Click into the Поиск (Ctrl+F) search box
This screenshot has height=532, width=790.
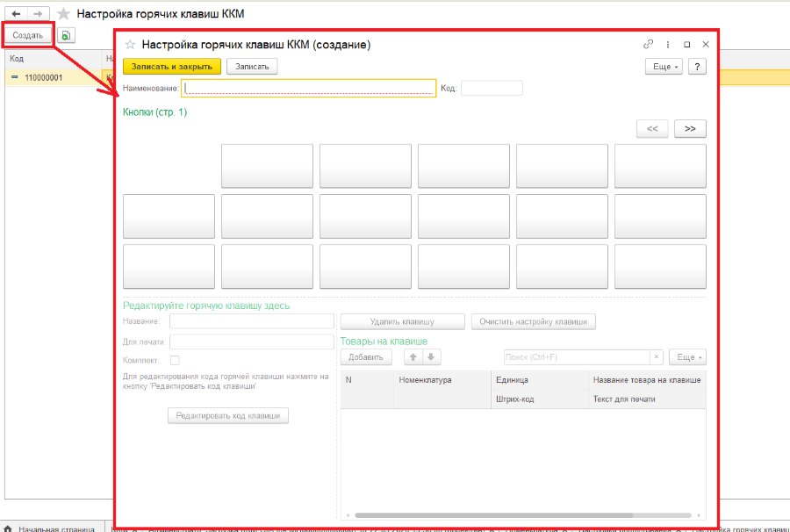tap(578, 357)
